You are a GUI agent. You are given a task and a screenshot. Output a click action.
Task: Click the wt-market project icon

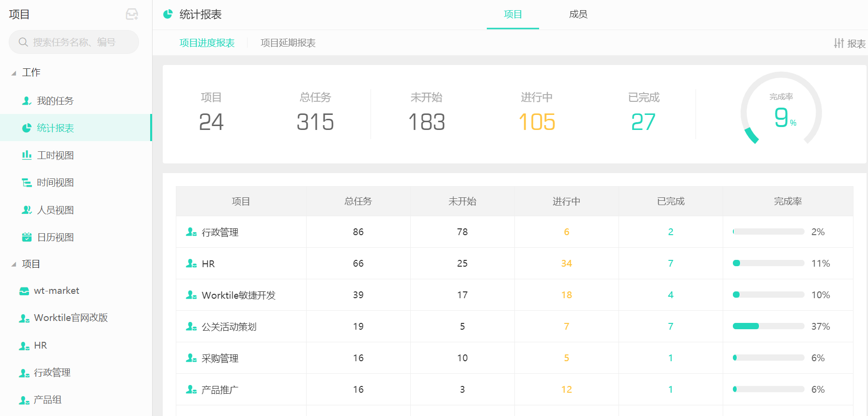tap(24, 291)
